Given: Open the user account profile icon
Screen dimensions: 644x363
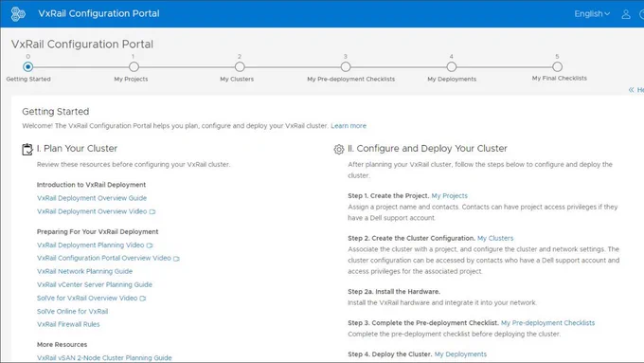Looking at the screenshot, I should pos(626,14).
